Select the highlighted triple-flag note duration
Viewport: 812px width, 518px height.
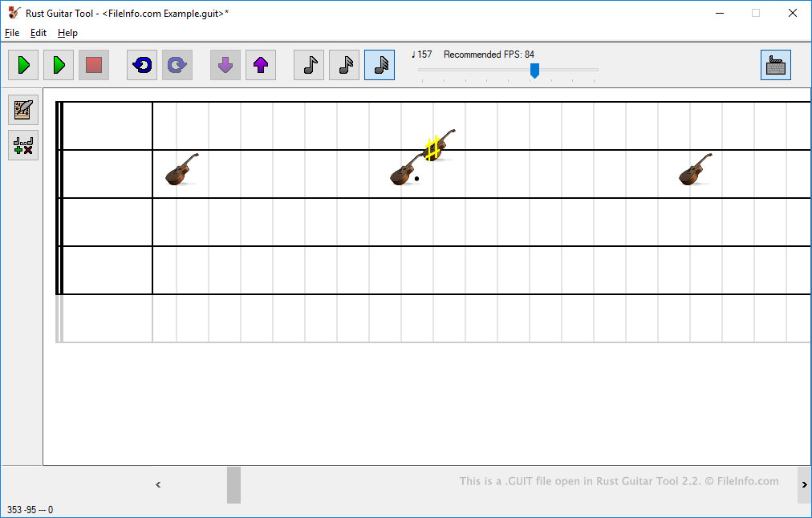coord(380,65)
